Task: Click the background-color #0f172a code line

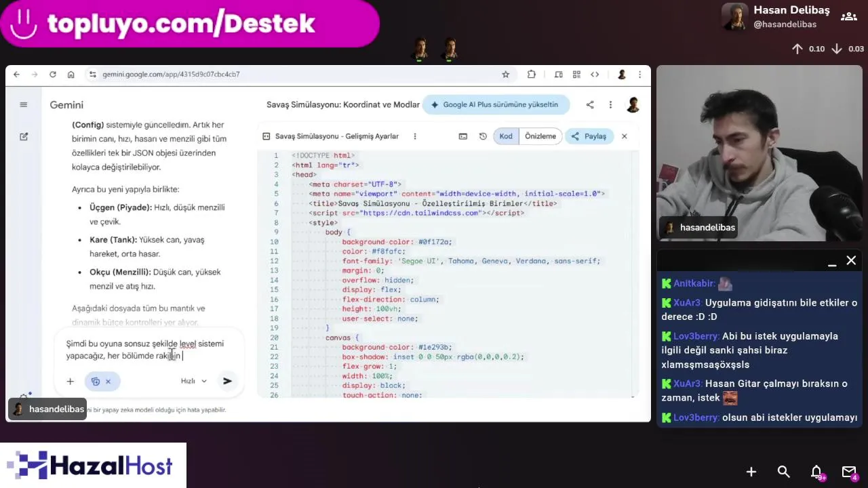Action: [397, 242]
